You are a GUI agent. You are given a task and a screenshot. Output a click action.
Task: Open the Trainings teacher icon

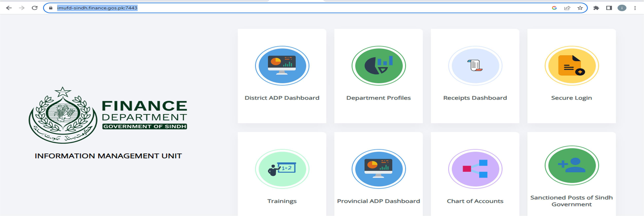coord(282,169)
